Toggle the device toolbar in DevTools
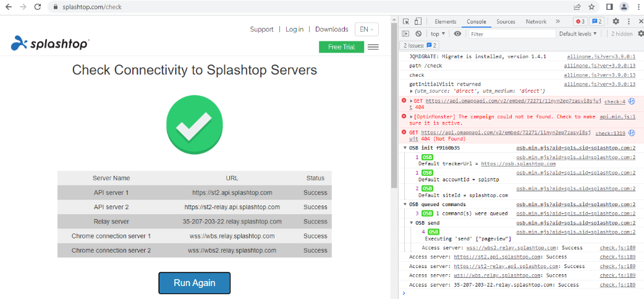 tap(418, 22)
